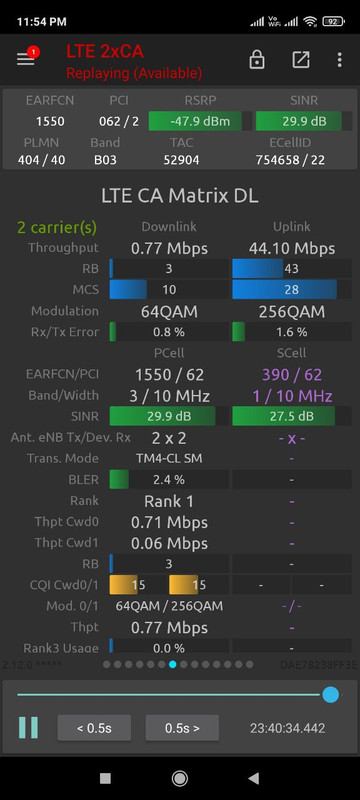
Task: Tap the LTE 2xCA title
Action: click(x=105, y=51)
